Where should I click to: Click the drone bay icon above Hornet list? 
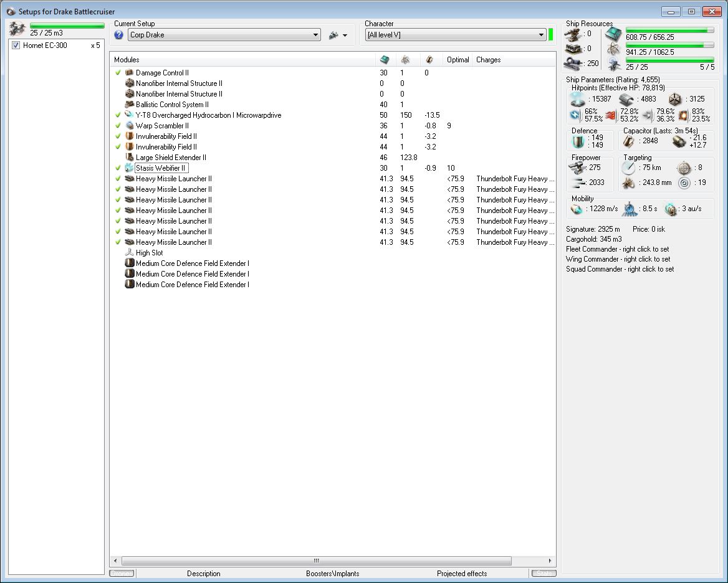(17, 29)
